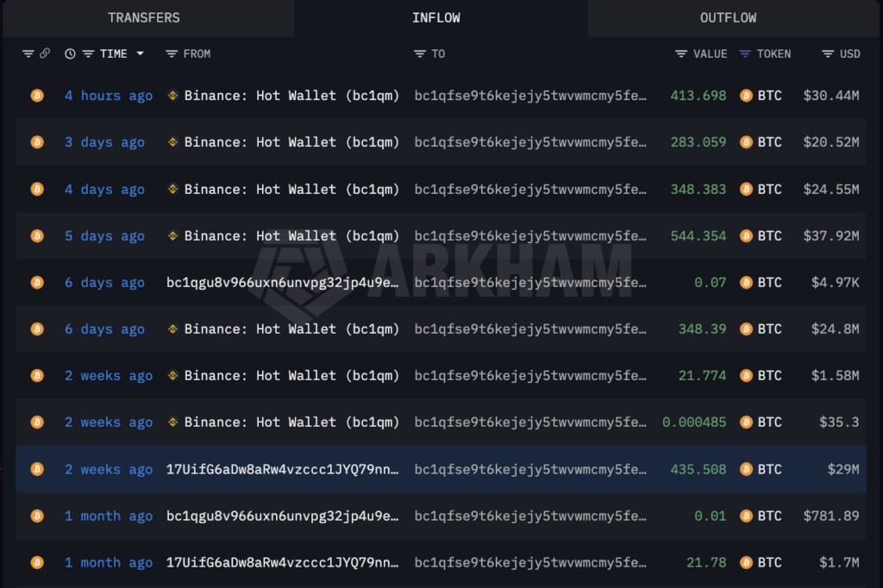Screen dimensions: 883x588
Task: Click the Bitcoin icon in the 4 hours ago row
Action: (x=37, y=96)
